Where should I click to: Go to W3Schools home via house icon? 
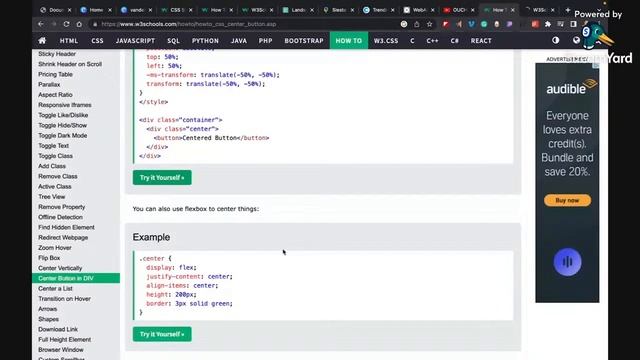click(42, 40)
